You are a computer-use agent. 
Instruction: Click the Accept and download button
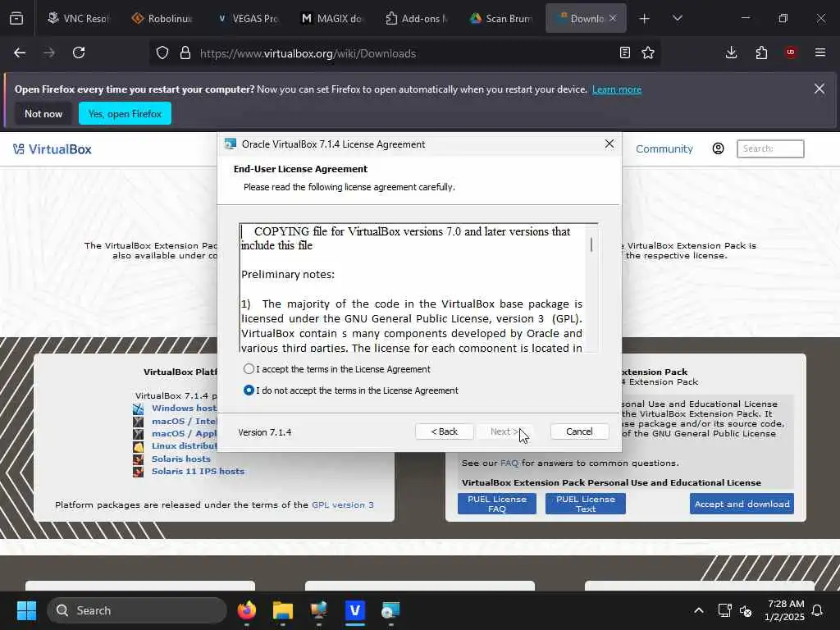(742, 504)
